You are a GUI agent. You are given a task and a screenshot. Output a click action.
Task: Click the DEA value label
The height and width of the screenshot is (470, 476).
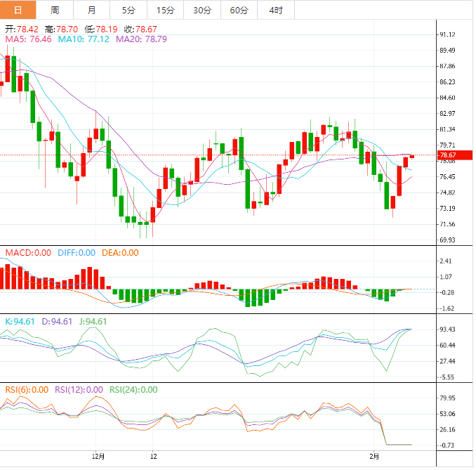[x=119, y=253]
